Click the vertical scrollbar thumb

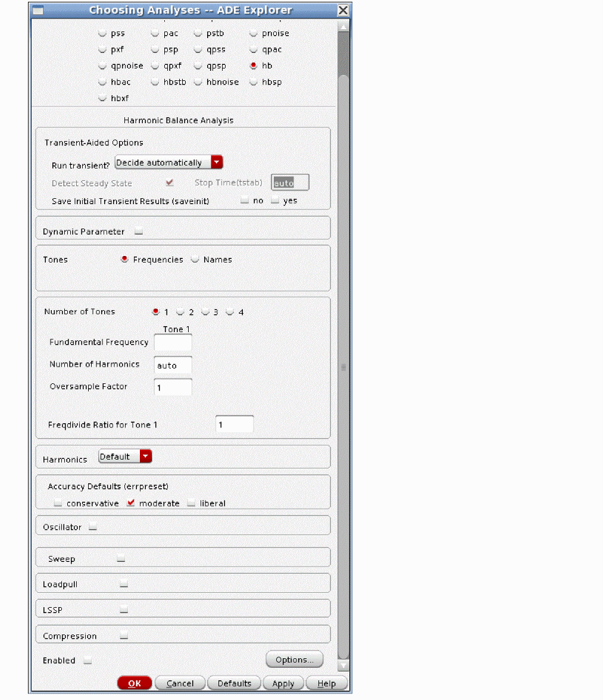pos(343,367)
